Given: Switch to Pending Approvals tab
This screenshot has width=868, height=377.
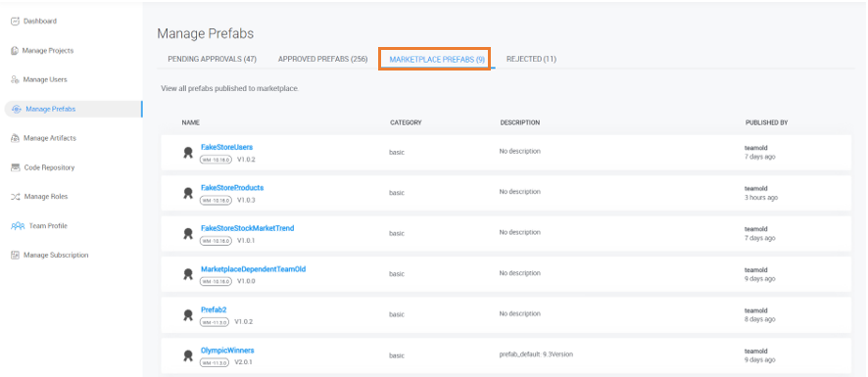Looking at the screenshot, I should pyautogui.click(x=212, y=59).
